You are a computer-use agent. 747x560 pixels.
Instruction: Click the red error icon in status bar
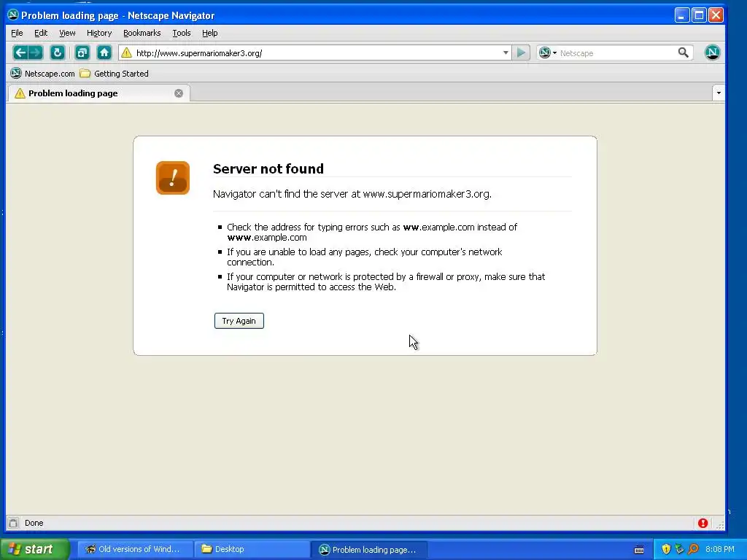tap(703, 524)
